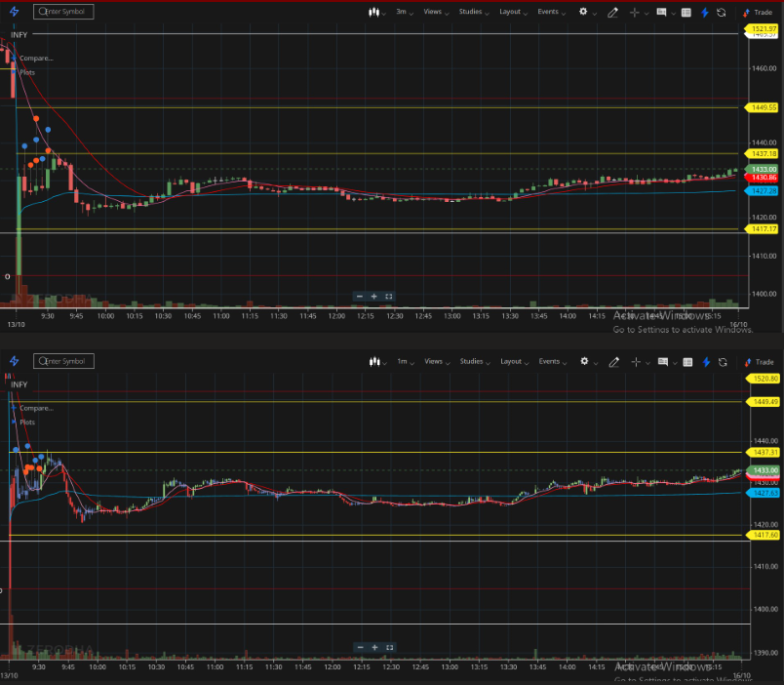Click the Trade button in the 3m chart

(x=758, y=13)
